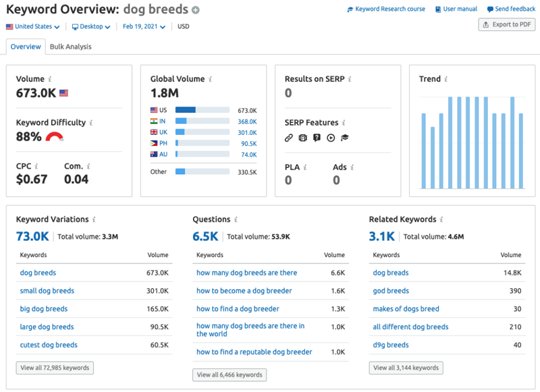Screen dimensions: 540x392
Task: Open the dog breads related keyword
Action: [x=391, y=273]
